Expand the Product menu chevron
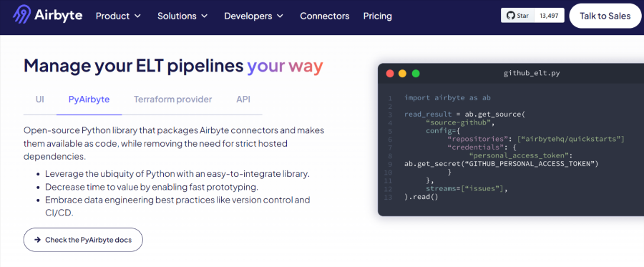644x267 pixels. pyautogui.click(x=137, y=16)
